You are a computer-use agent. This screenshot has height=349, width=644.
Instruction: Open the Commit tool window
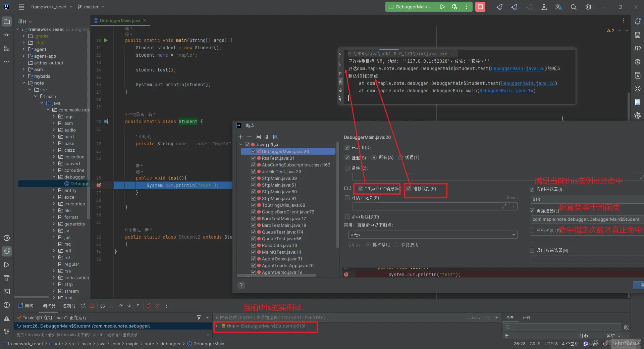coord(7,35)
